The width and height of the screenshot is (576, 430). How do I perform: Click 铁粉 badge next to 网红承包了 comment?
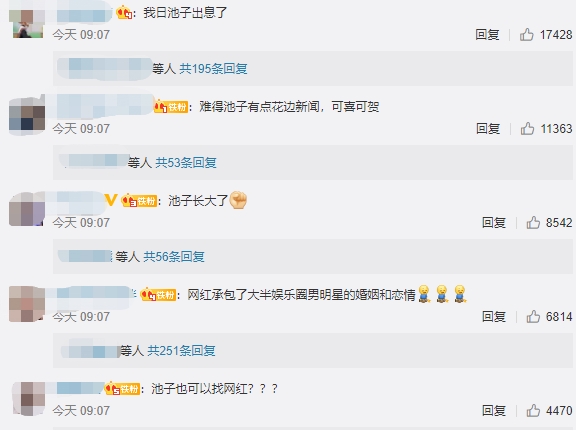158,295
